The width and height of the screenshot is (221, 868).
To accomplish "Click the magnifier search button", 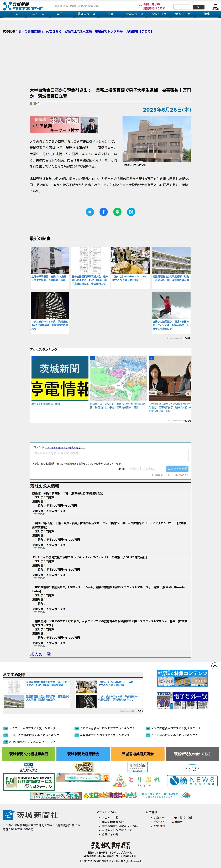I will click(x=198, y=7).
